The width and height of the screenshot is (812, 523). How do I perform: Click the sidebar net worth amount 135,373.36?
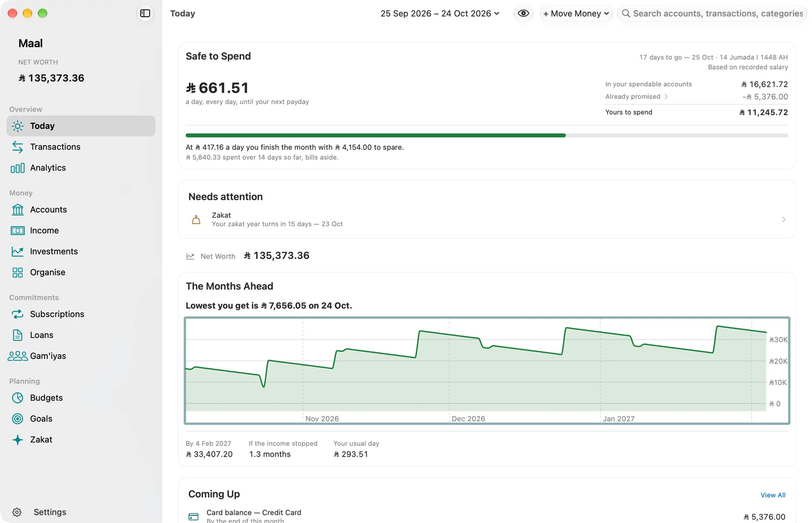click(x=51, y=78)
